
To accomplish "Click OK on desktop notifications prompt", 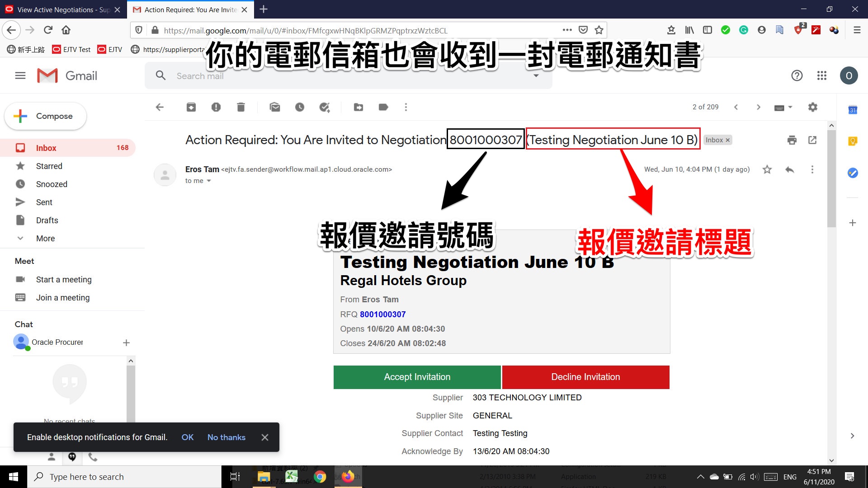I will pos(187,437).
